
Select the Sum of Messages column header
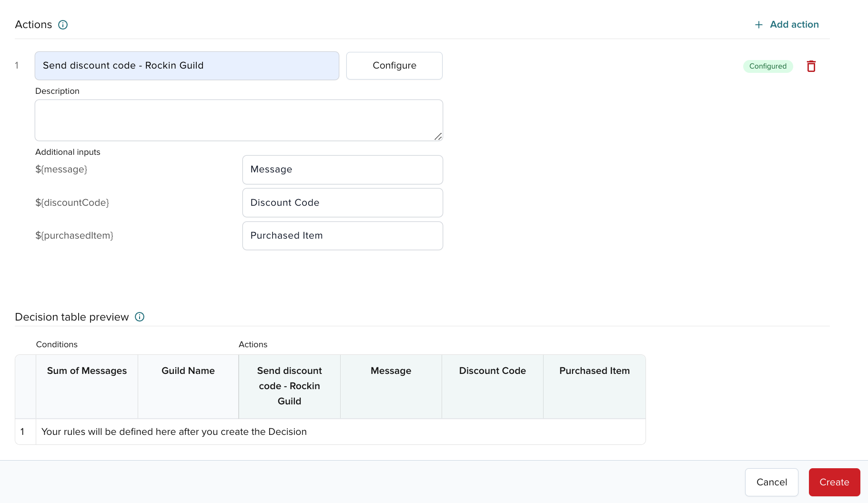click(x=87, y=371)
